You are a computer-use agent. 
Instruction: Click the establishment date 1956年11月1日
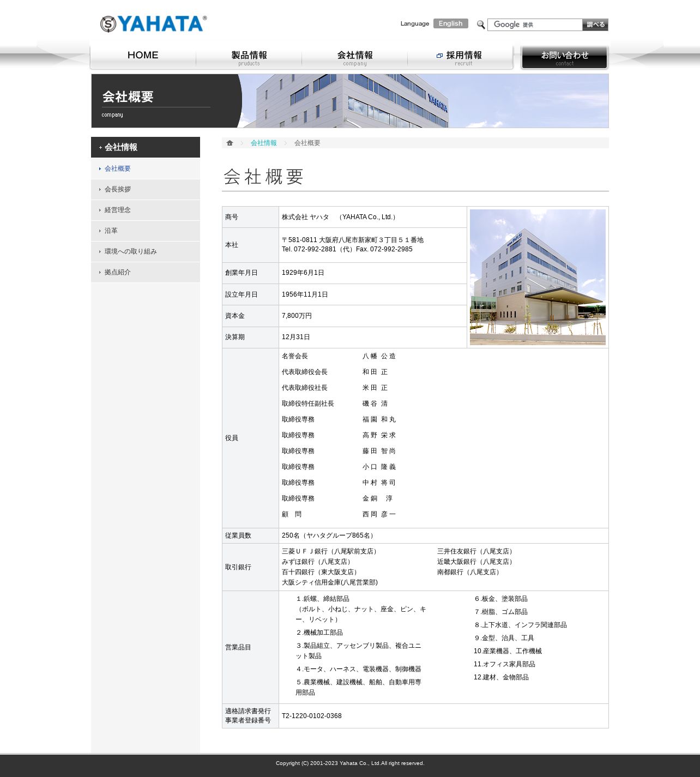pos(305,294)
